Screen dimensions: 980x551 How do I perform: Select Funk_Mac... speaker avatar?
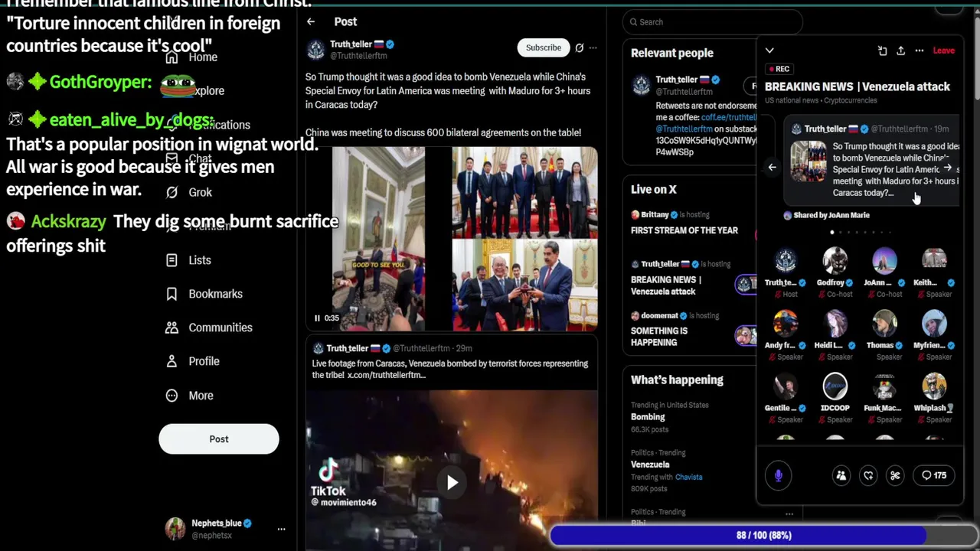point(884,386)
